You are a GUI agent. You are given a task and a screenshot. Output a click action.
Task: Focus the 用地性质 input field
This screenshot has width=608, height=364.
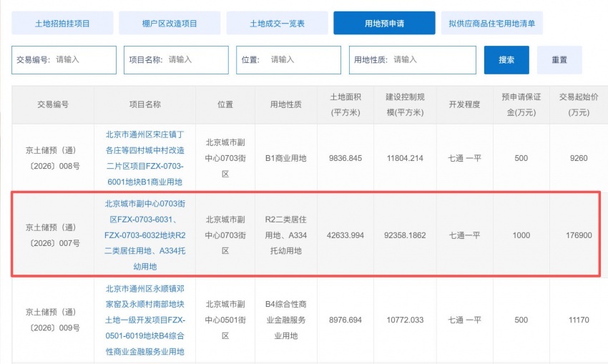[x=413, y=59]
